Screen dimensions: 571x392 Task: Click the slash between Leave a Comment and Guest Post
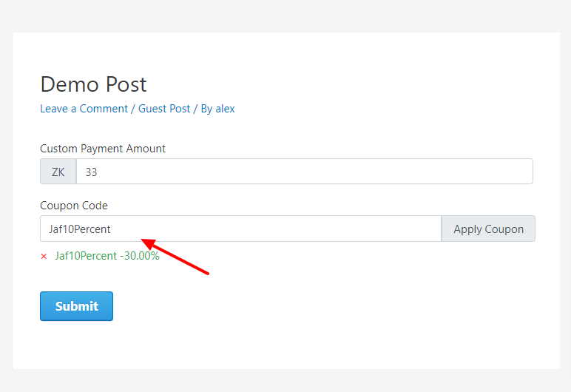point(133,109)
